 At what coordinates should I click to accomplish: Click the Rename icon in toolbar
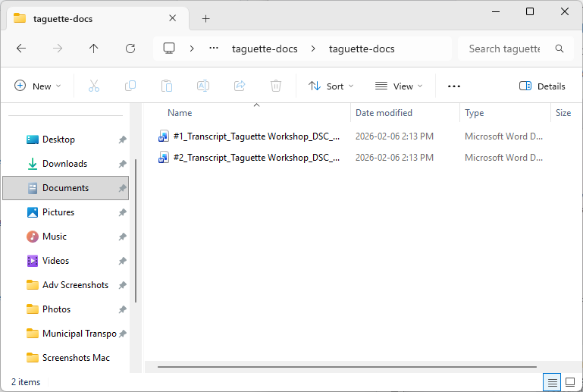203,86
